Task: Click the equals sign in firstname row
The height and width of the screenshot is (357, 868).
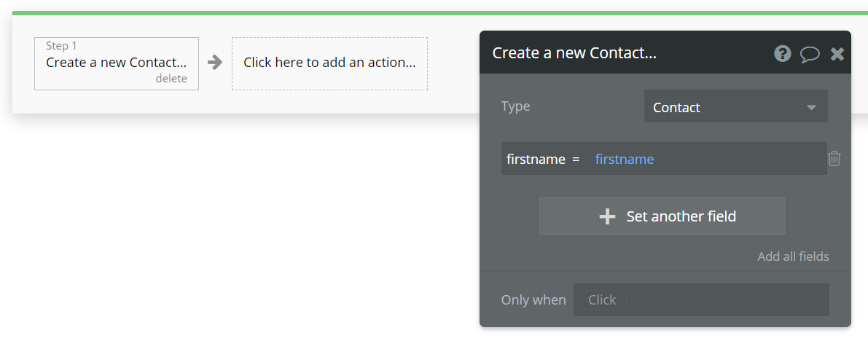Action: 576,159
